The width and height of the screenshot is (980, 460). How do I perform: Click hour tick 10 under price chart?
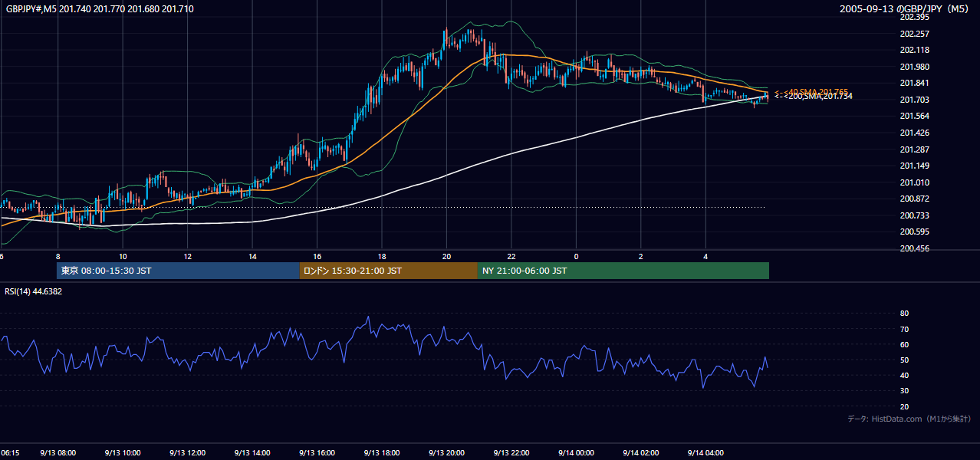click(123, 256)
